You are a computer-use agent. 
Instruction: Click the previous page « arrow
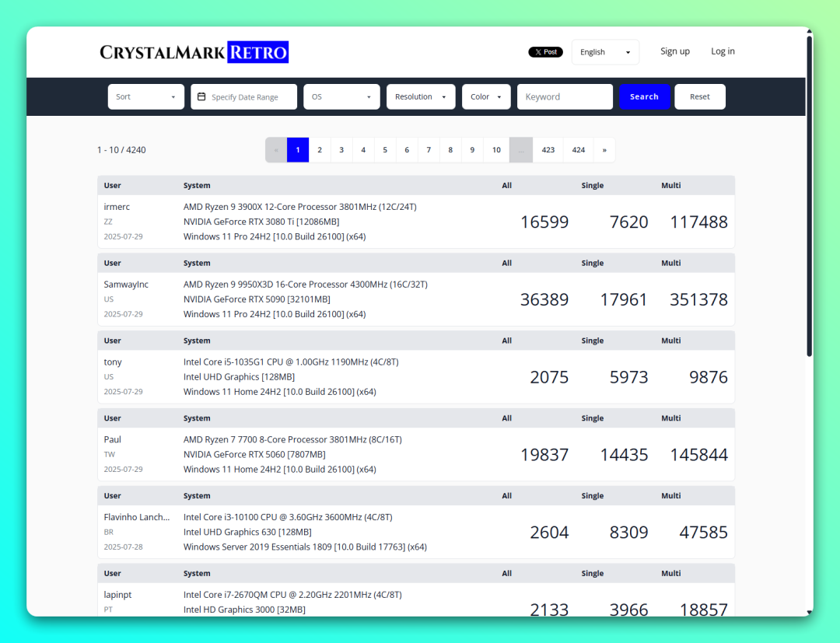[x=276, y=150]
